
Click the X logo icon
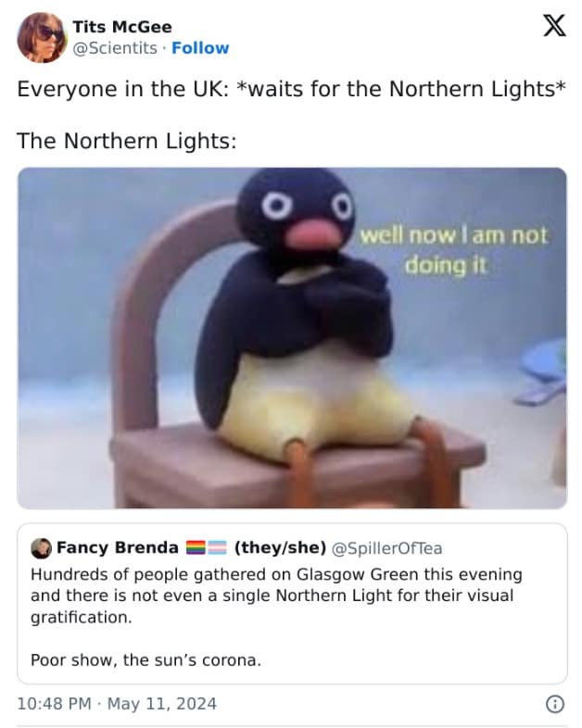tap(554, 25)
